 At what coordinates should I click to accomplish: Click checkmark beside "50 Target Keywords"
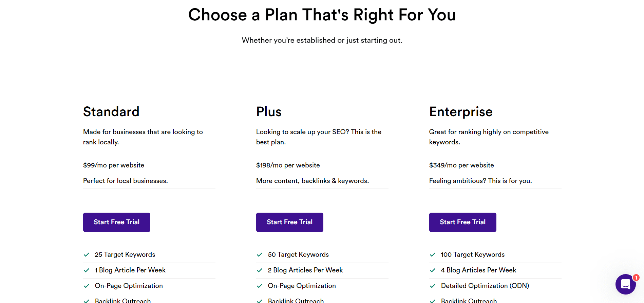click(x=260, y=255)
